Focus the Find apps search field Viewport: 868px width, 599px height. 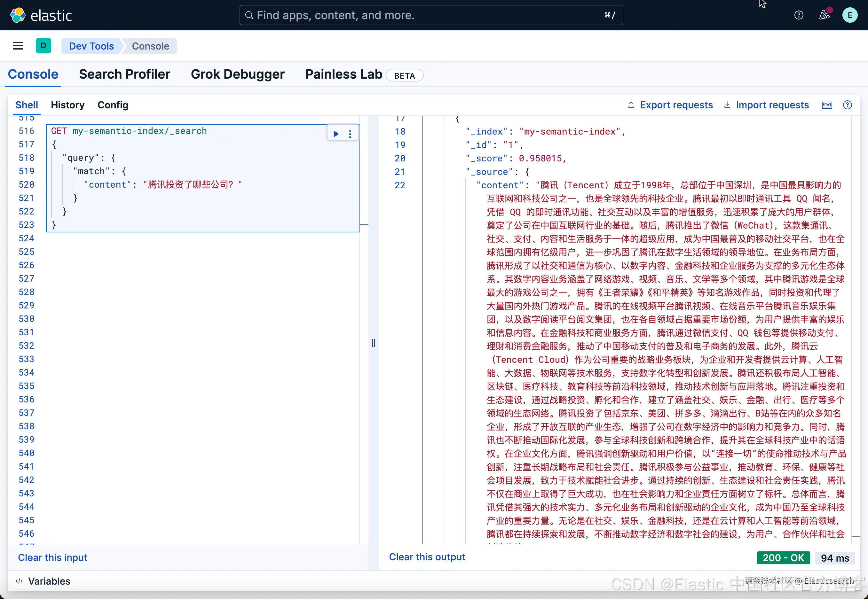click(431, 15)
